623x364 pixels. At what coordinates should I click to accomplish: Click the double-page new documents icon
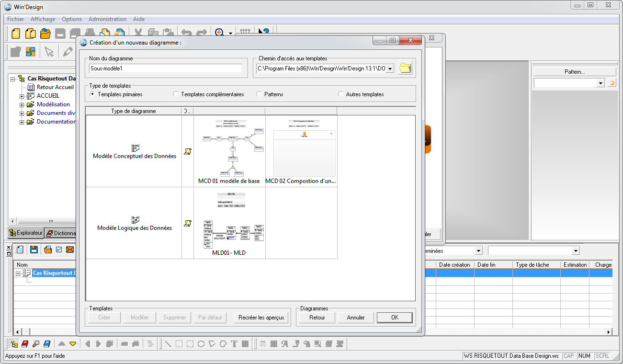31,34
